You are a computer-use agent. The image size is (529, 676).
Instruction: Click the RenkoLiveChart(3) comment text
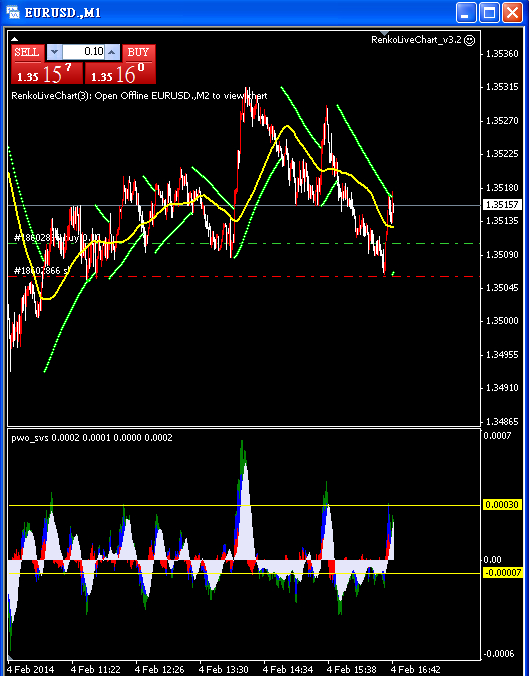pos(139,96)
